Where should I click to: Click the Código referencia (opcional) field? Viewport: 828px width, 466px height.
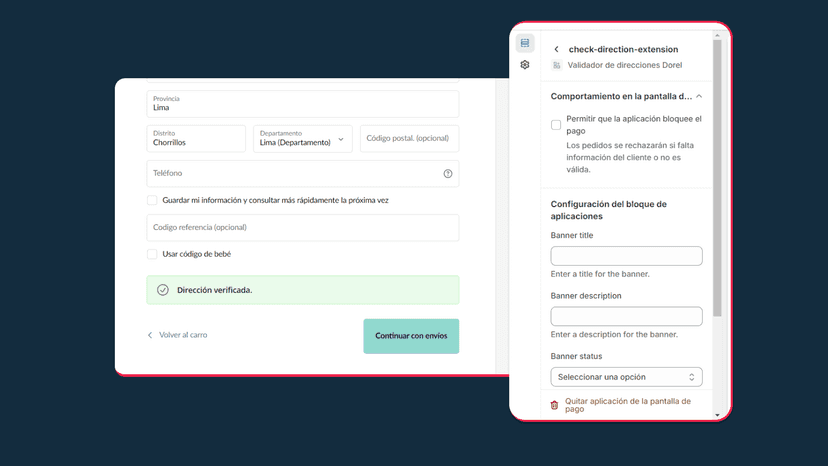click(303, 227)
